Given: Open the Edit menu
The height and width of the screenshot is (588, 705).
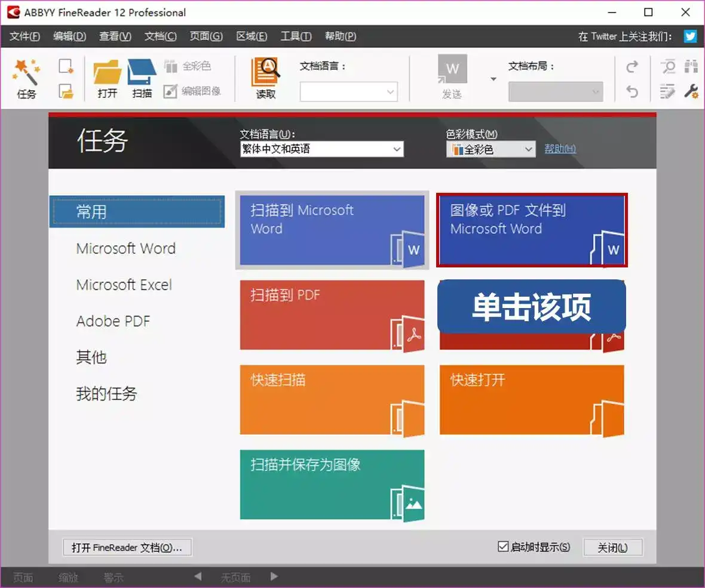Looking at the screenshot, I should tap(70, 36).
